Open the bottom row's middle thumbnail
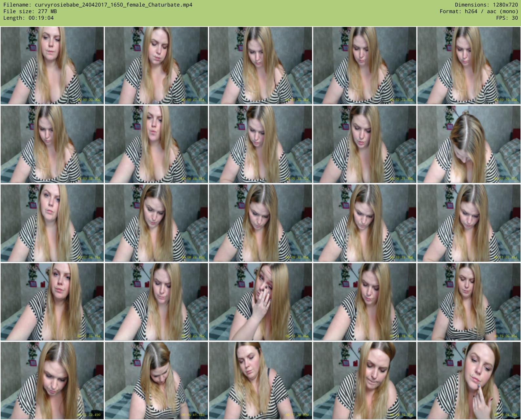 [260, 381]
